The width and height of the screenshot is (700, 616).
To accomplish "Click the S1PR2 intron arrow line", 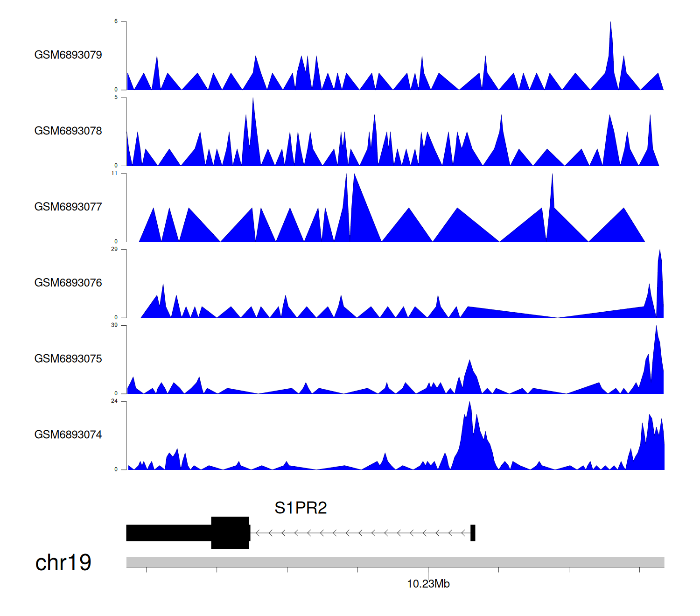I will pyautogui.click(x=359, y=533).
